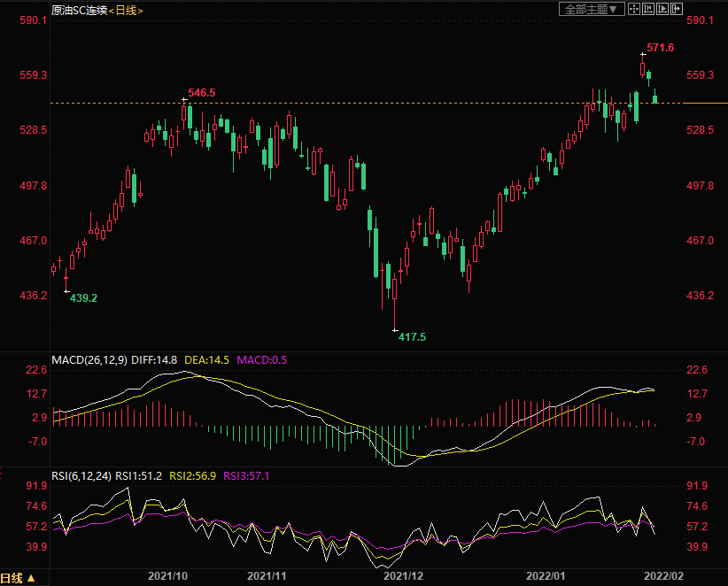Click the 571.6 high price marker
The height and width of the screenshot is (586, 728).
point(660,48)
